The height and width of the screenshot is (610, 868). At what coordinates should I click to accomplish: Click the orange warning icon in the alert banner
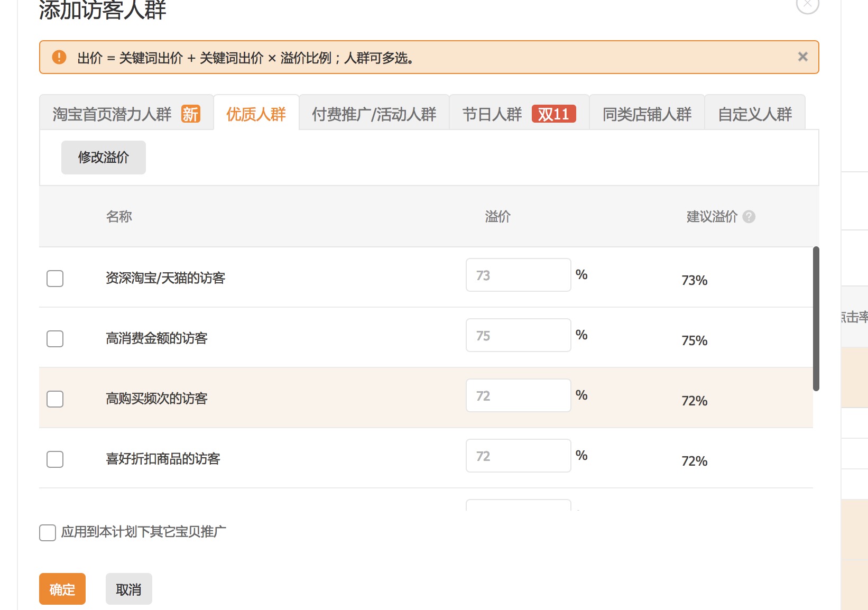pos(58,57)
